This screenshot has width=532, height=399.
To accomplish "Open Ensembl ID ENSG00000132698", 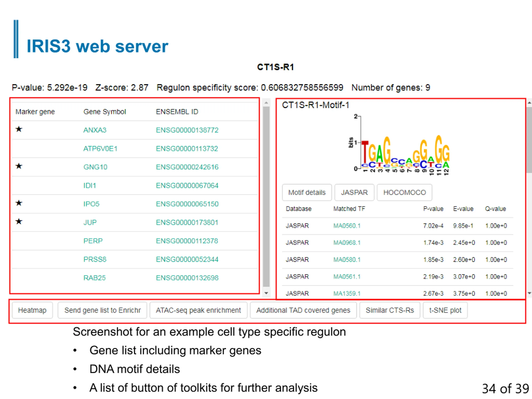I will [187, 278].
